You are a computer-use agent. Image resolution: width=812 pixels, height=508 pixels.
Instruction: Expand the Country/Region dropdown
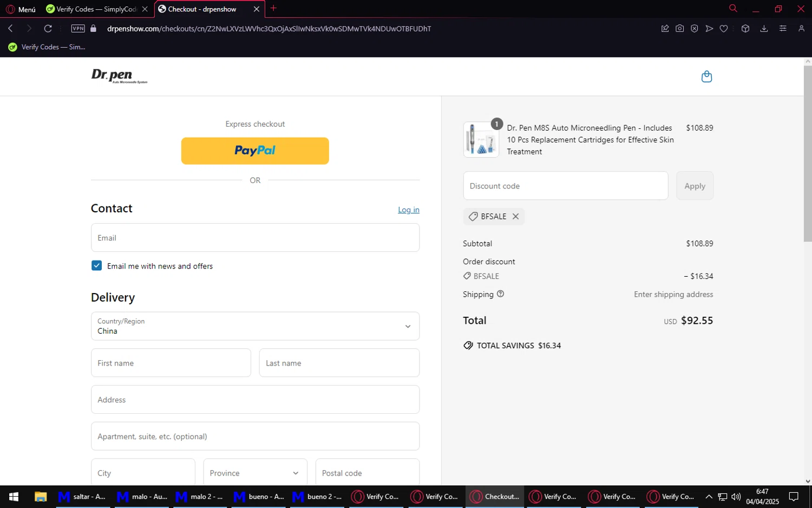255,326
